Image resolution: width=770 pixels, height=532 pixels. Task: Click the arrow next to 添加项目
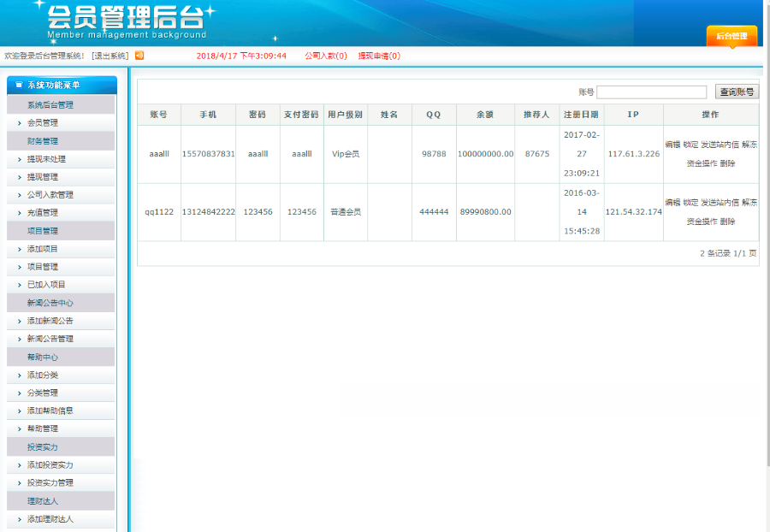(20, 249)
